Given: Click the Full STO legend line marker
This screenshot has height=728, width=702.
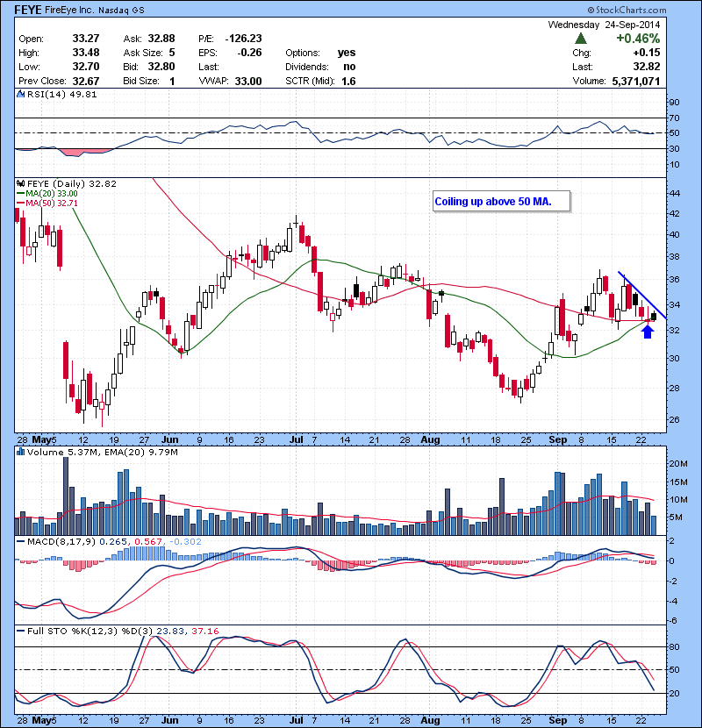Looking at the screenshot, I should click(20, 631).
